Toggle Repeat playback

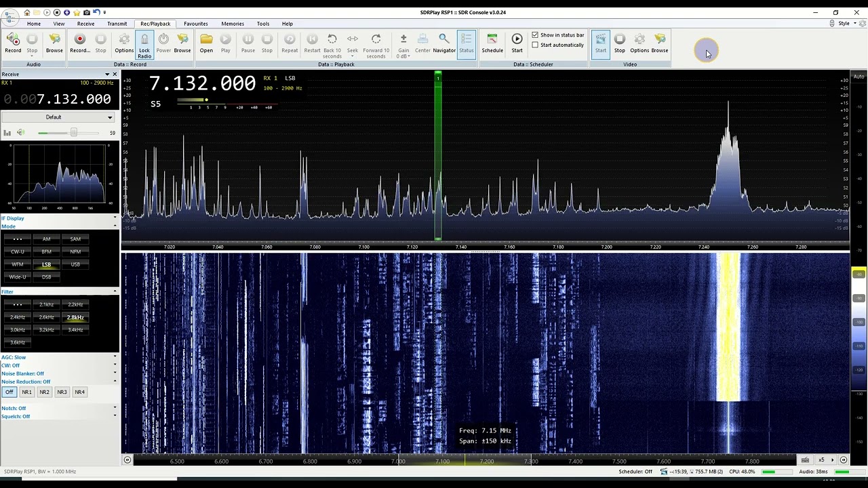[290, 43]
